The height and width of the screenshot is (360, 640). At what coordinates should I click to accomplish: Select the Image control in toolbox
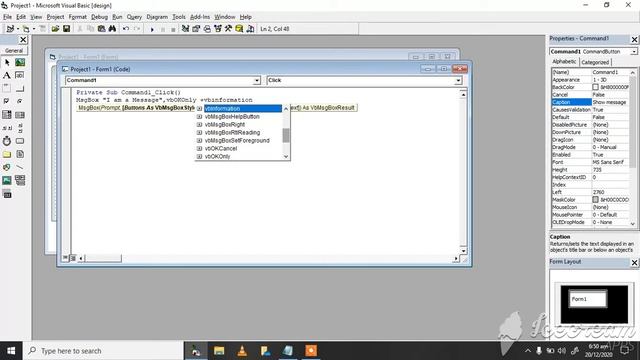(7, 180)
